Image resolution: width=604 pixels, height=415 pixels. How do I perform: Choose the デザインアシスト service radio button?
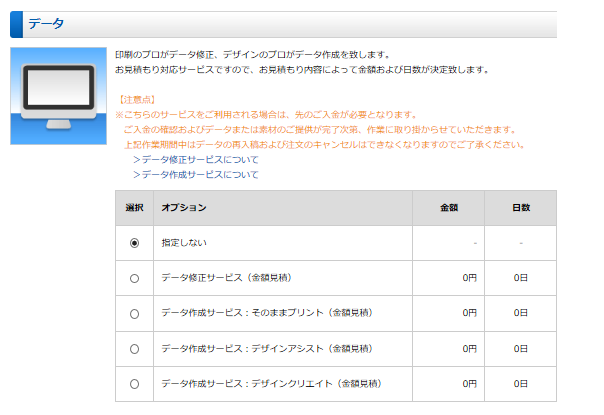[134, 348]
